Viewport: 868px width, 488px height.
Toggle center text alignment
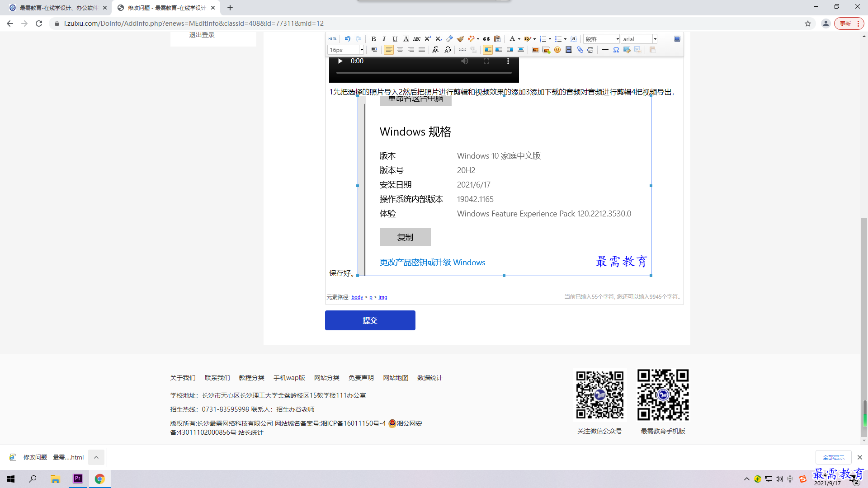400,50
